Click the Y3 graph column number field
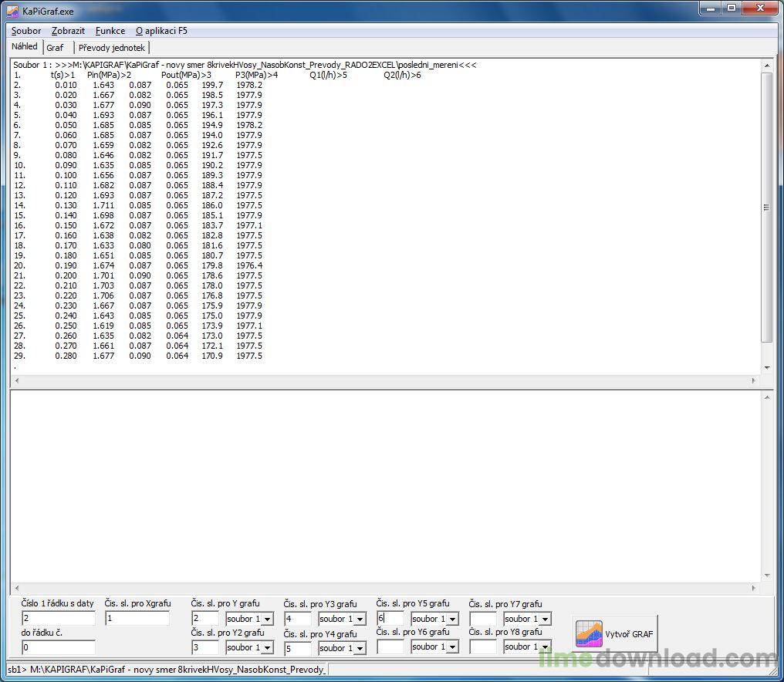Viewport: 784px width, 682px height. point(298,619)
